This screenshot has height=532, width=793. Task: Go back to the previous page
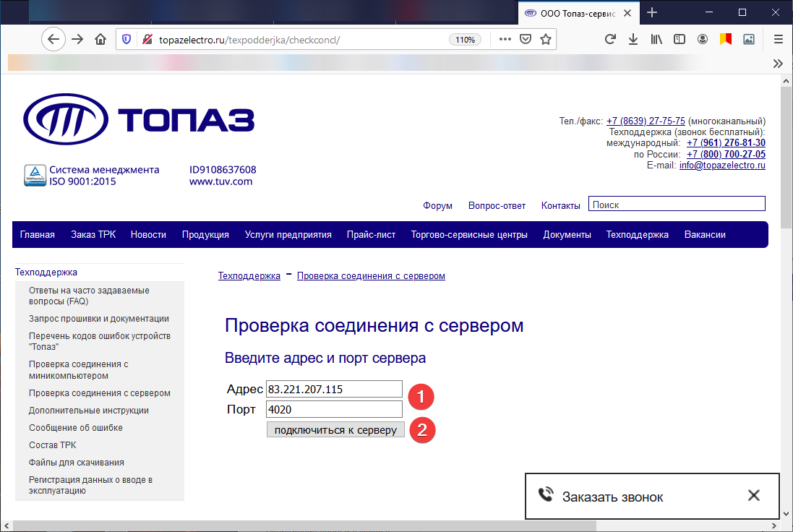pyautogui.click(x=53, y=40)
